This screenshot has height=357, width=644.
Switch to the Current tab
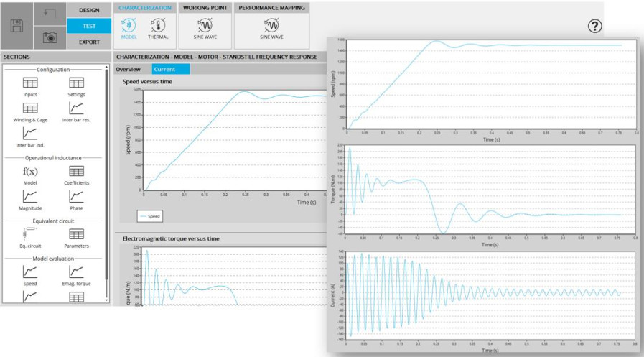[170, 70]
